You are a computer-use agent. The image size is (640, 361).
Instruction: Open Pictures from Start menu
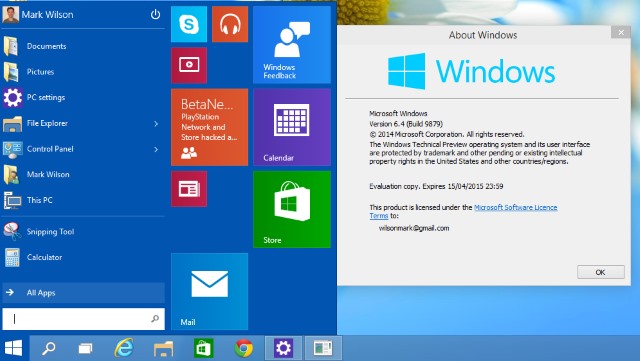click(x=83, y=72)
